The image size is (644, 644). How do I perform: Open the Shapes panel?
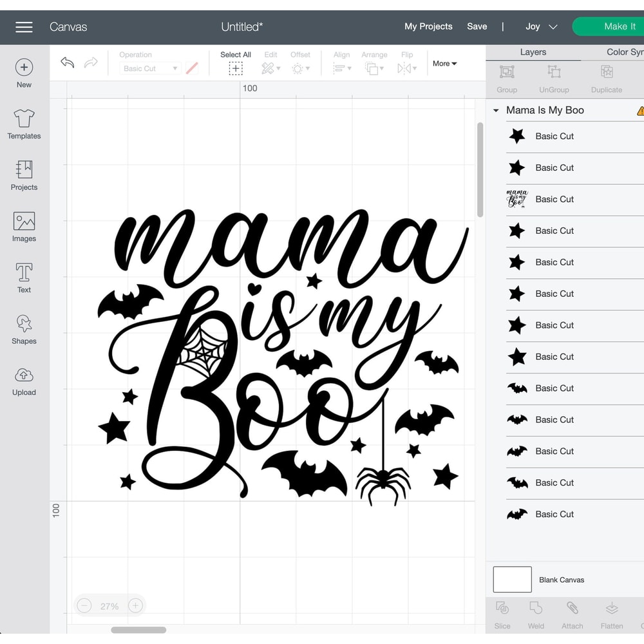(x=23, y=328)
